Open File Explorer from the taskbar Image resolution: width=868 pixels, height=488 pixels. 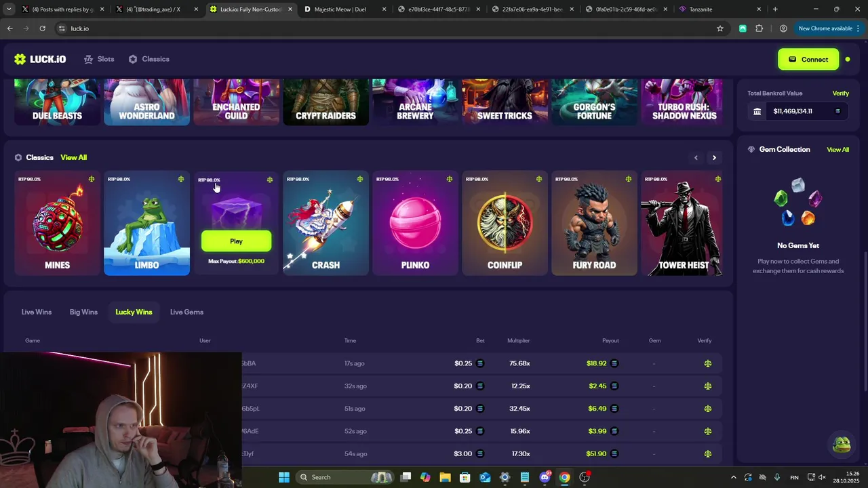pos(446,477)
